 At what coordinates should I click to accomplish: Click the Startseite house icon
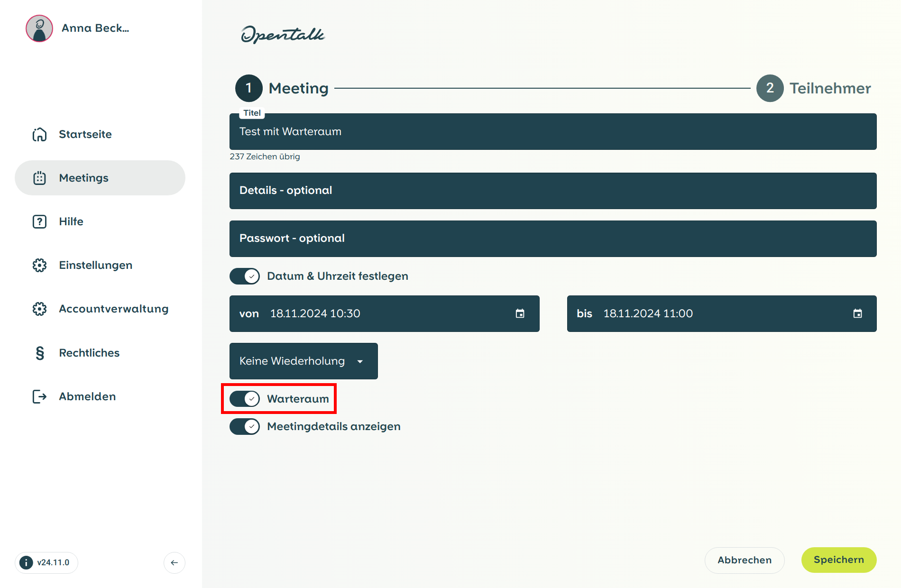coord(39,135)
